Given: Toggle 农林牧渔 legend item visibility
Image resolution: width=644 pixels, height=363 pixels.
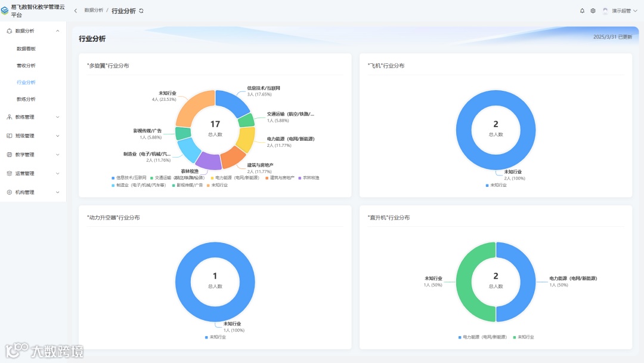Looking at the screenshot, I should point(309,178).
